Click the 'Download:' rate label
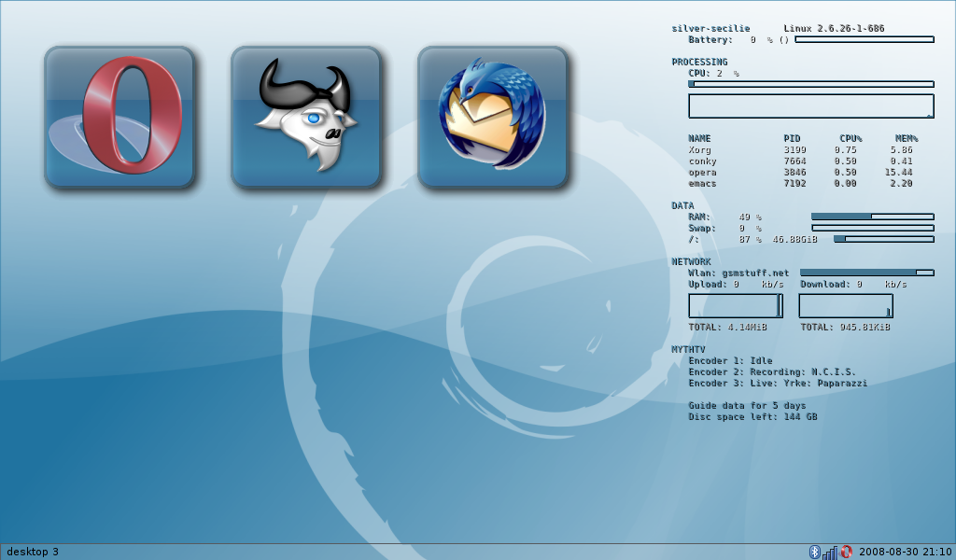The height and width of the screenshot is (560, 956). (x=825, y=284)
